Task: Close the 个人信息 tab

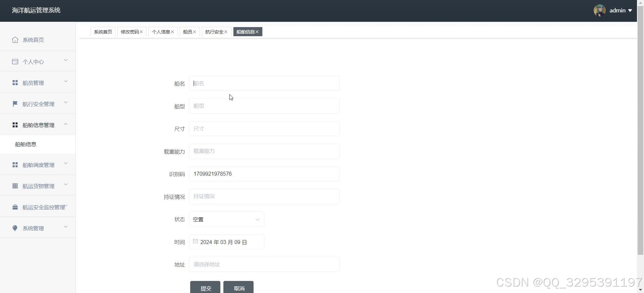Action: point(172,32)
